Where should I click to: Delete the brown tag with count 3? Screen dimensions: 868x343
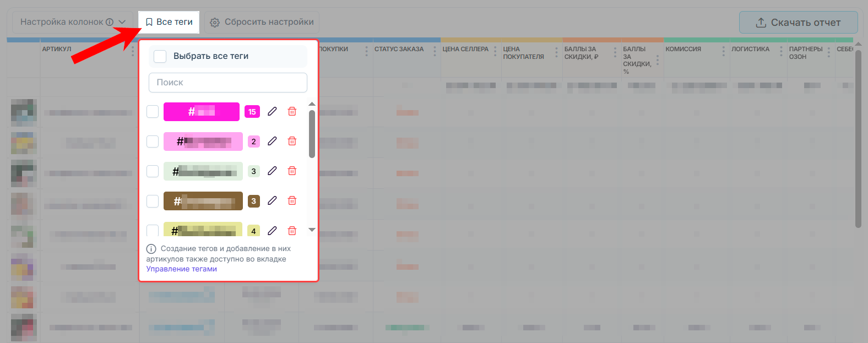(x=292, y=201)
